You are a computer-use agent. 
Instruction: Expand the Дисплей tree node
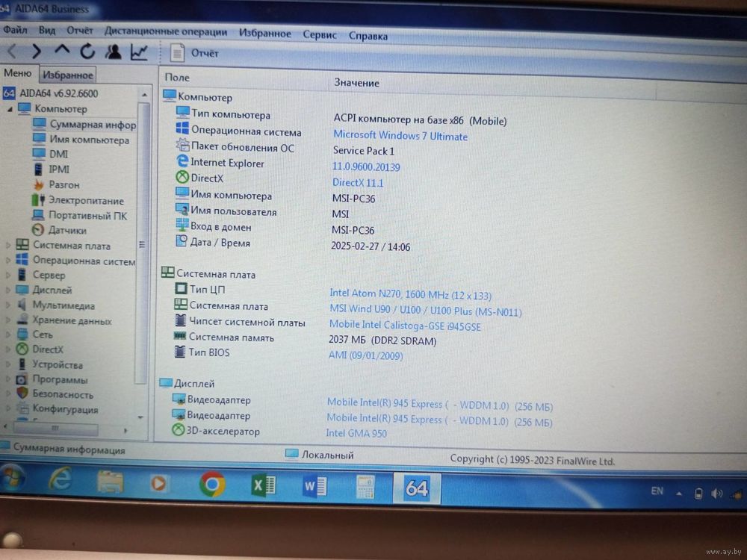pyautogui.click(x=8, y=290)
